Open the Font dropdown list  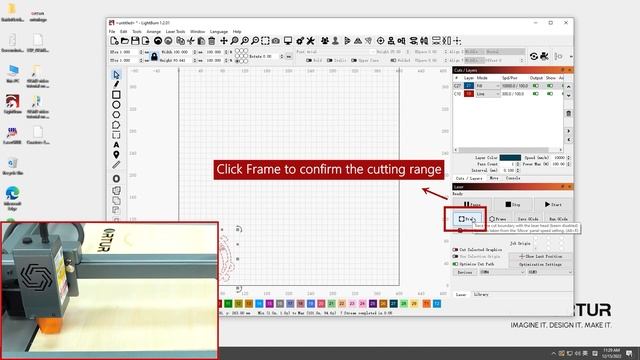341,52
